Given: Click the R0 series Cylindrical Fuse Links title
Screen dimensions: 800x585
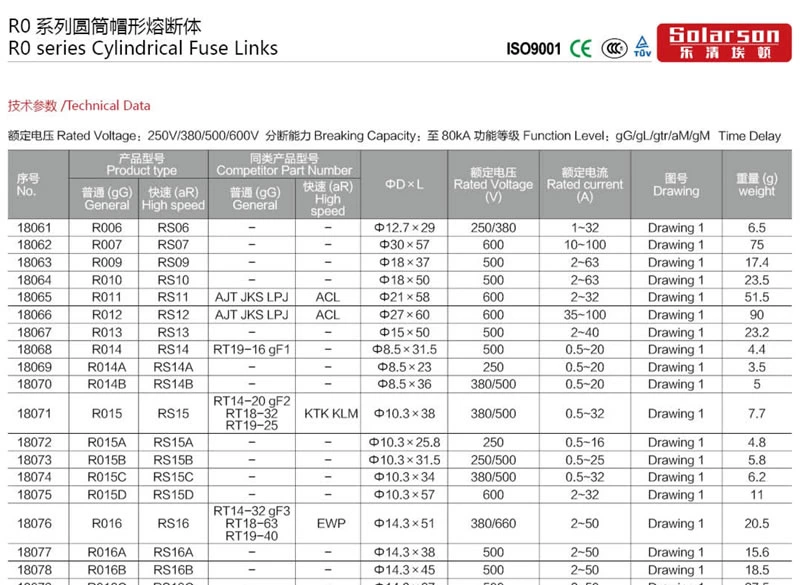Looking at the screenshot, I should click(142, 48).
